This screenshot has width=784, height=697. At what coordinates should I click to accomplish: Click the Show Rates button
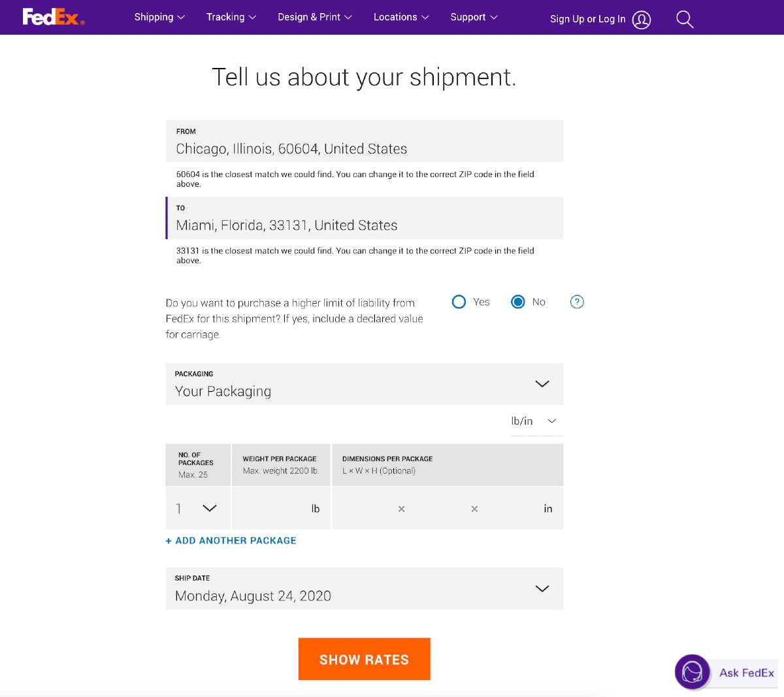[x=364, y=659]
